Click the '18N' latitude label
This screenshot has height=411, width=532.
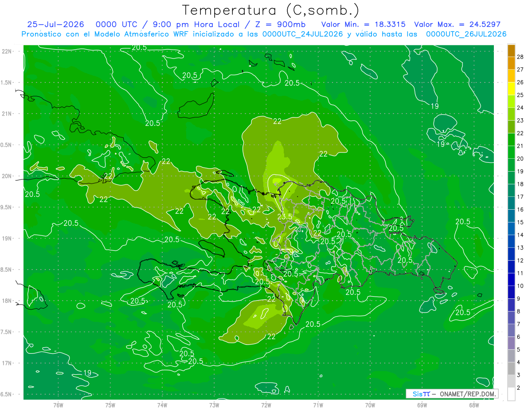pos(7,301)
